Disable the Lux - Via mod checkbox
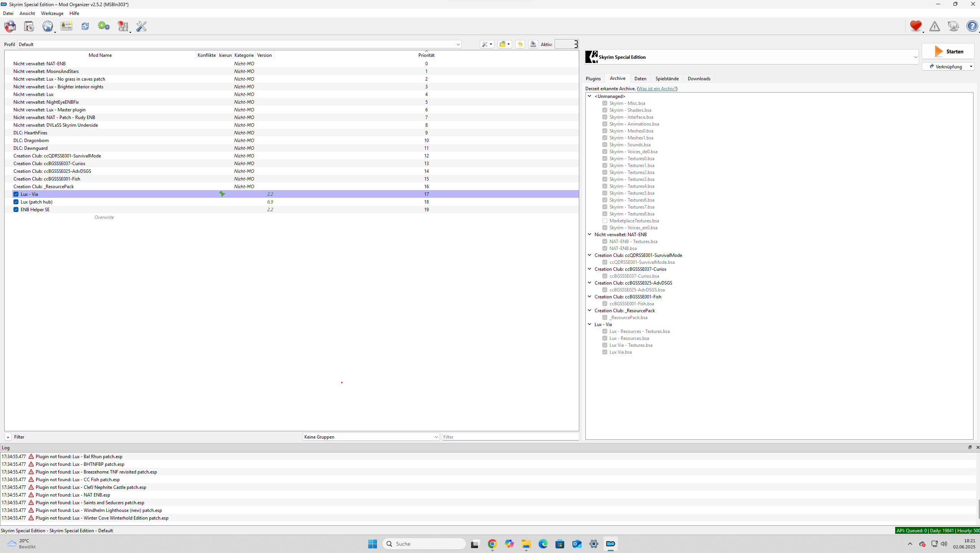The height and width of the screenshot is (553, 980). [16, 194]
